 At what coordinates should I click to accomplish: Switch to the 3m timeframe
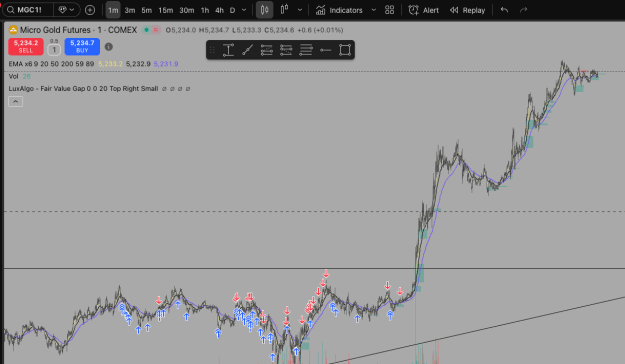tap(130, 10)
